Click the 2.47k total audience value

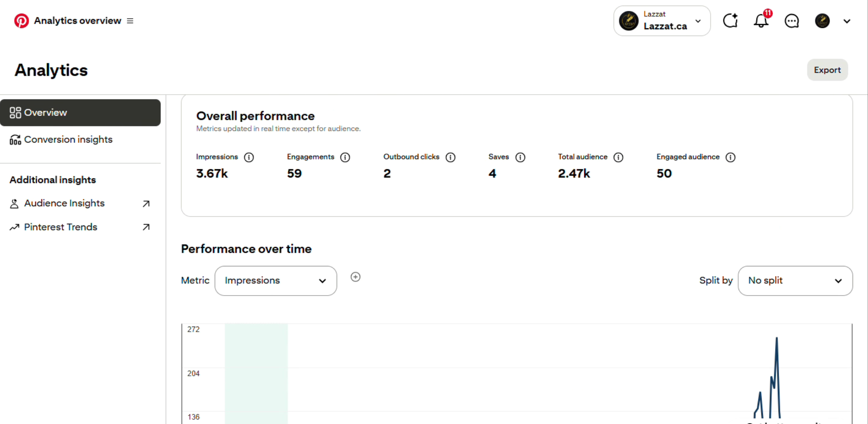pos(574,173)
